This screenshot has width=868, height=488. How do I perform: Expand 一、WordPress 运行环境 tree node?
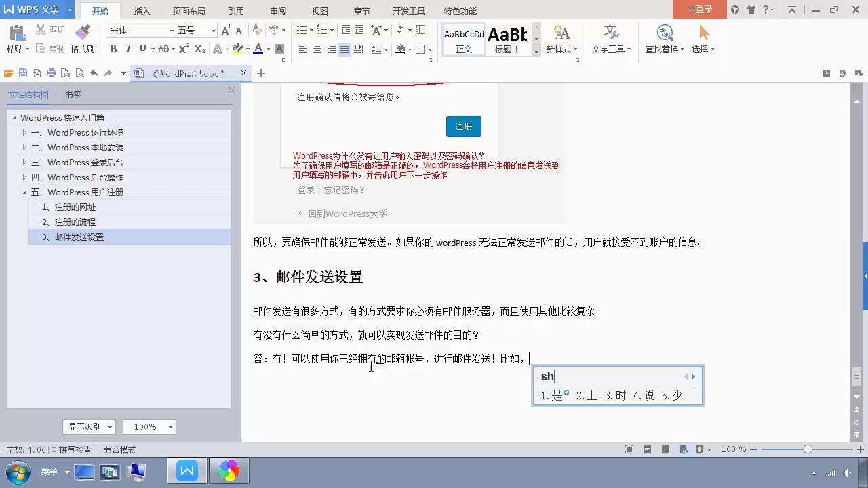click(24, 133)
